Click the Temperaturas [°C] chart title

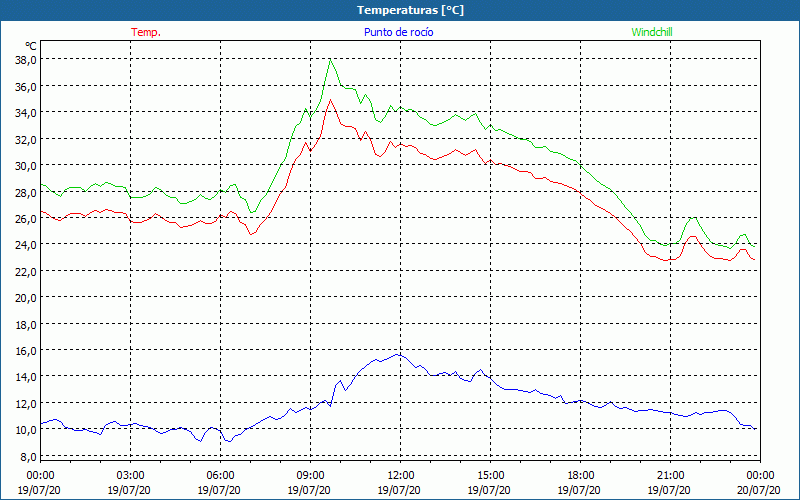tap(410, 10)
